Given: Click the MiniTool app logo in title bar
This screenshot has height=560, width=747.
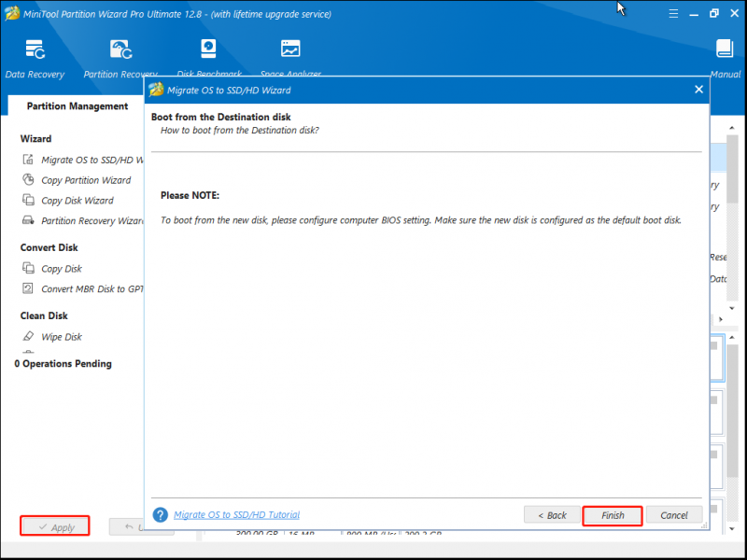Looking at the screenshot, I should (11, 14).
